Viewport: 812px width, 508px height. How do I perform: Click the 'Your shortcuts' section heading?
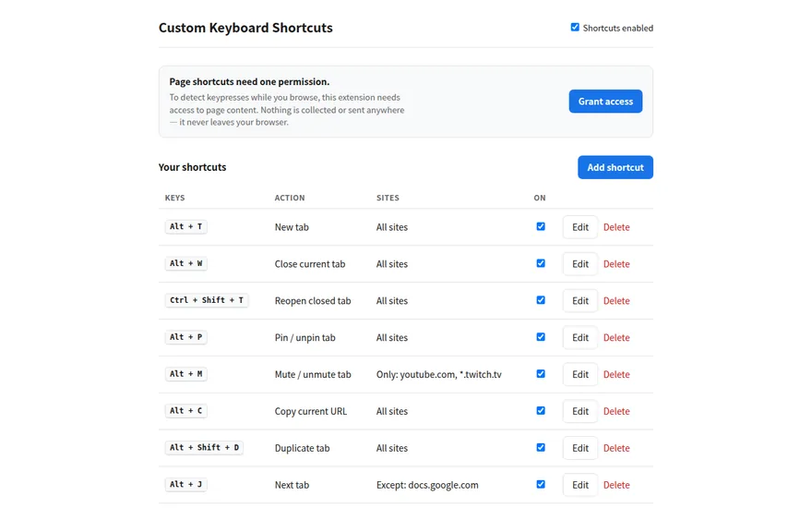click(x=192, y=167)
